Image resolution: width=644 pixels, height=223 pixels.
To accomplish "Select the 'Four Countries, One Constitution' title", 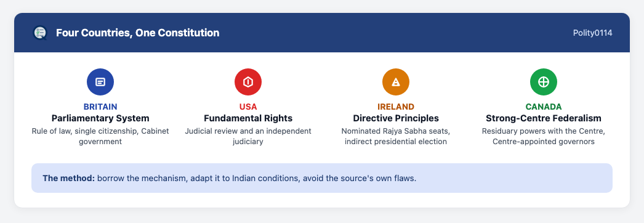I will [137, 33].
